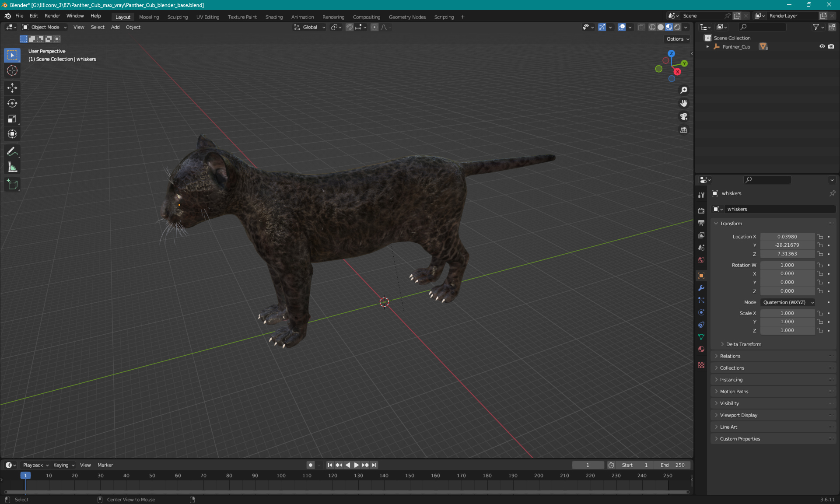This screenshot has height=504, width=840.
Task: Expand the Delta Transform section
Action: coord(743,344)
